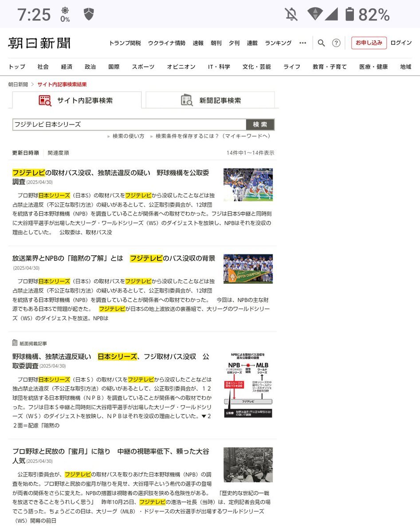The height and width of the screenshot is (532, 420).
Task: Expand 検索の使い方 help link
Action: point(128,136)
